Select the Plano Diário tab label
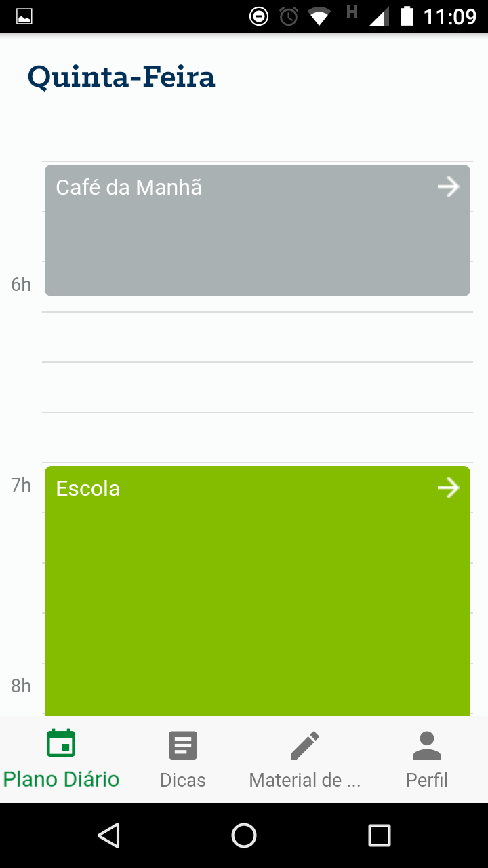Screen dimensions: 488x868 [x=61, y=779]
